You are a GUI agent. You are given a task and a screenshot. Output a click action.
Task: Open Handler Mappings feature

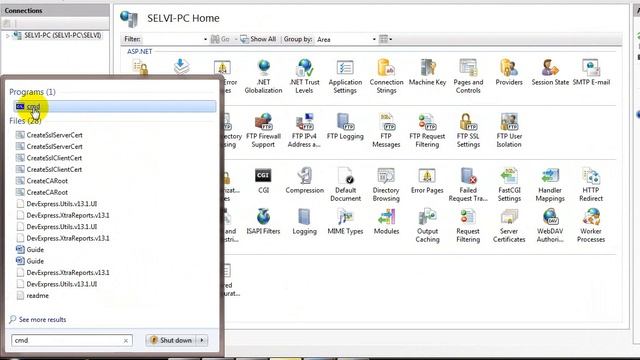click(550, 184)
